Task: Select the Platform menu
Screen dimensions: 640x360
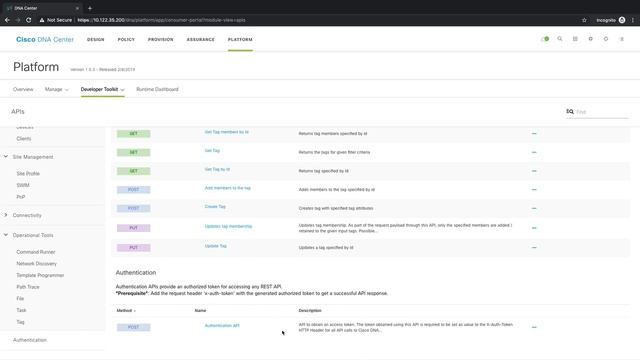Action: tap(240, 40)
